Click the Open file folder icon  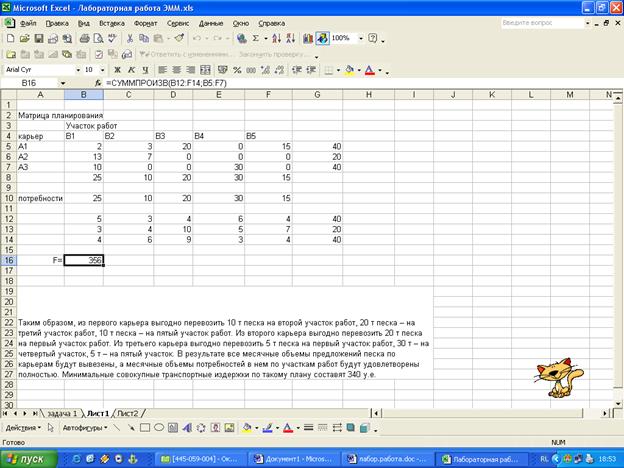[25, 38]
